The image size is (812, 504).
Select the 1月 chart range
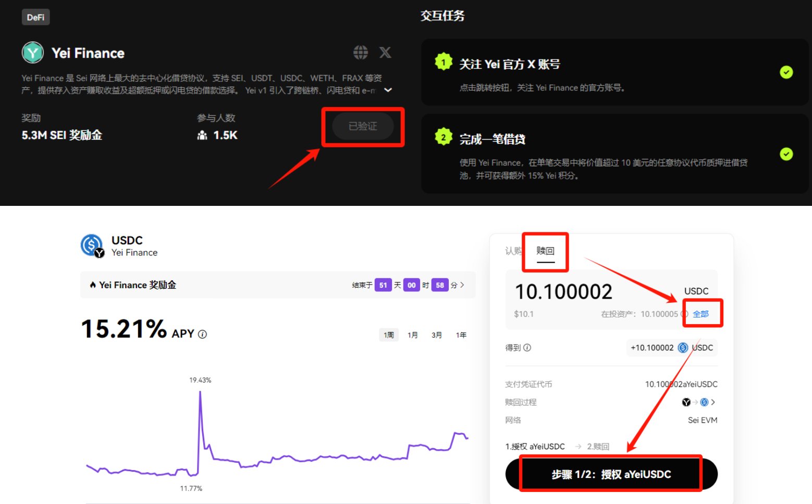tap(413, 335)
